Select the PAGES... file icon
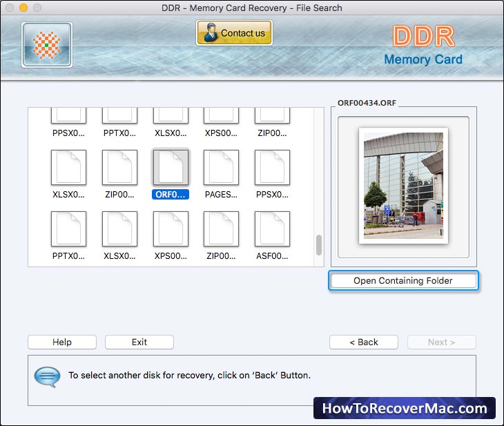Viewport: 504px width, 426px height. 221,168
